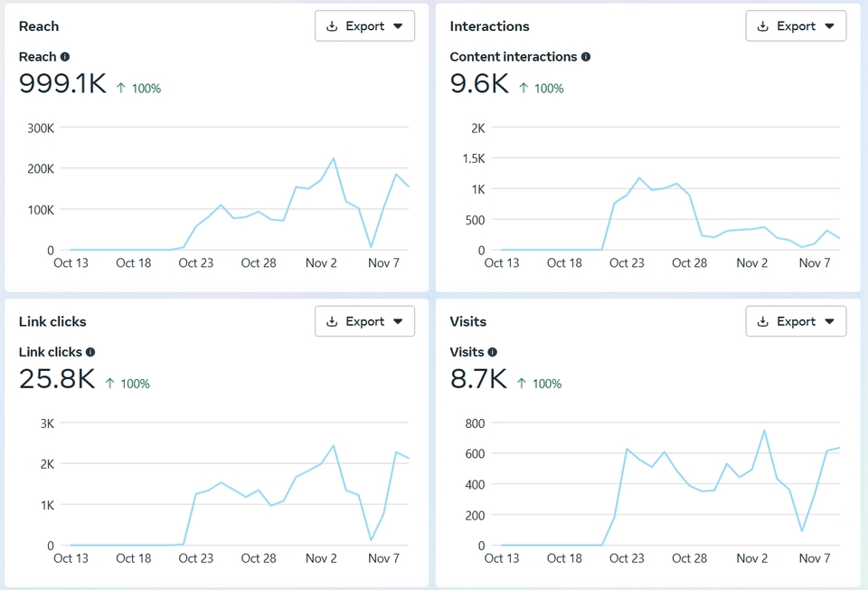Viewport: 868px width, 590px height.
Task: Open the Visits Export dropdown arrow
Action: pos(829,321)
